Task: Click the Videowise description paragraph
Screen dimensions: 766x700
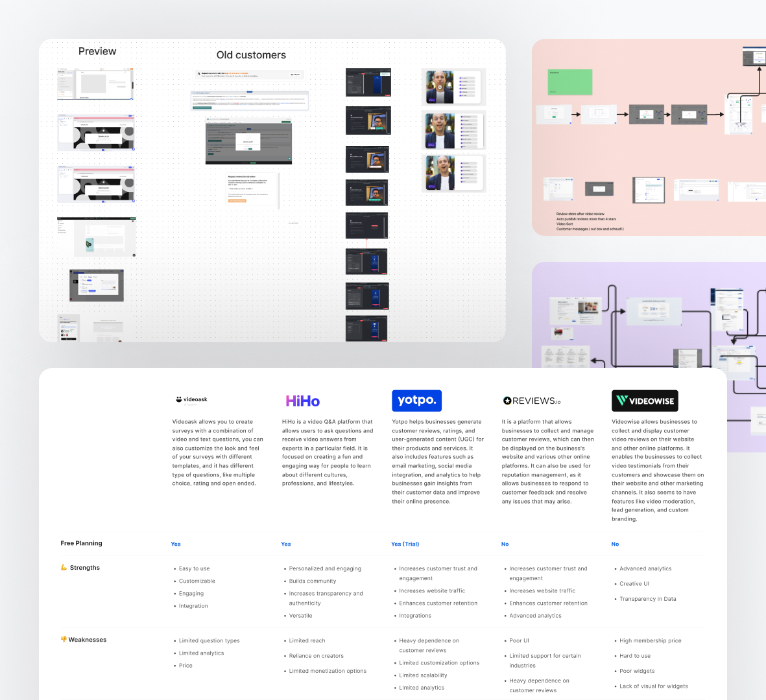Action: tap(658, 470)
